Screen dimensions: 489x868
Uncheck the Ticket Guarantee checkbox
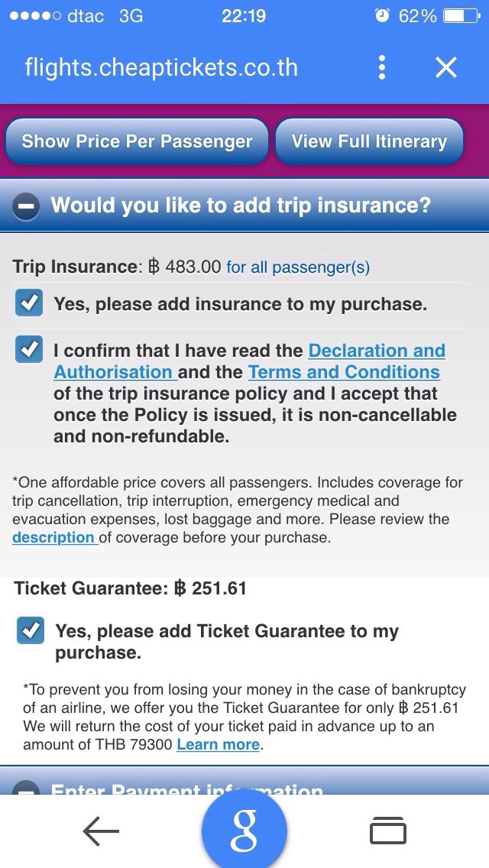31,631
